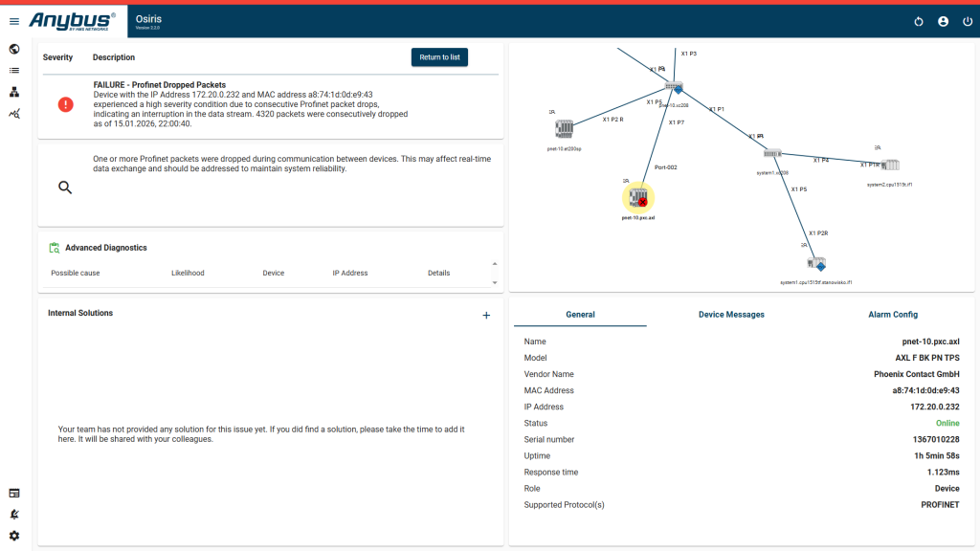
Task: Open the network topology sidebar icon
Action: (14, 93)
